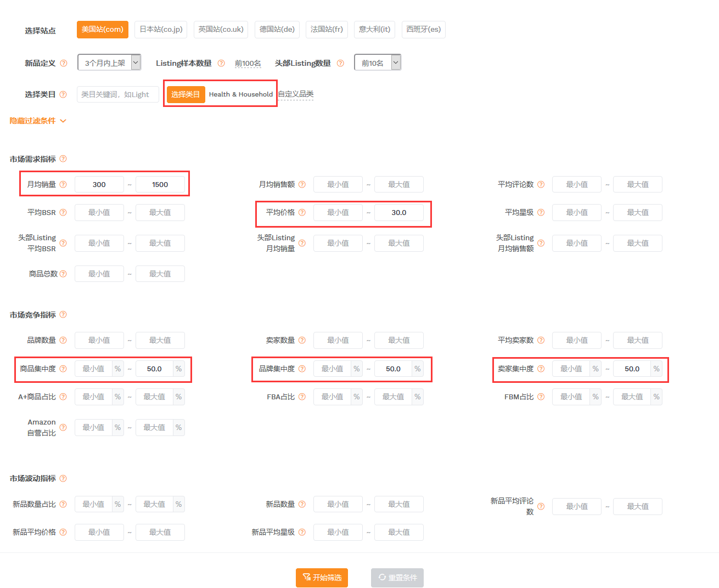Viewport: 719px width, 588px height.
Task: Click help icon next to 品牌集中度
Action: tap(302, 369)
